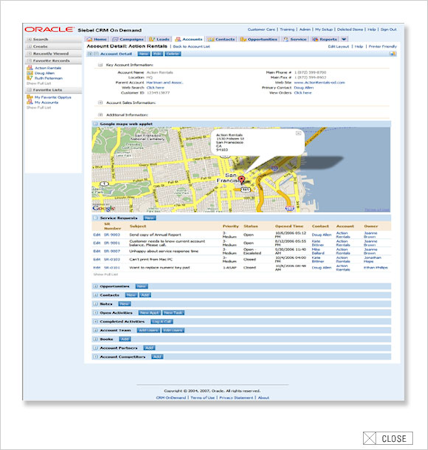Expand the Create sidebar section

click(x=29, y=47)
